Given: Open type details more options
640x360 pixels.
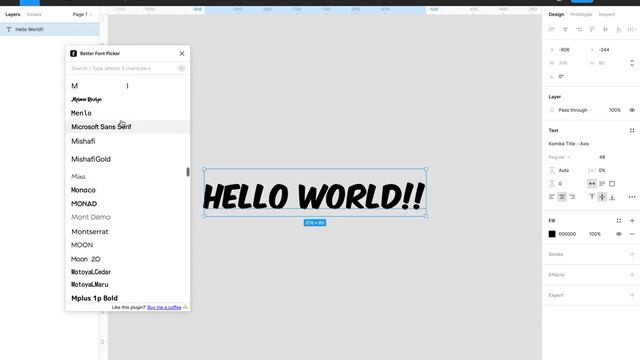Looking at the screenshot, I should click(632, 197).
